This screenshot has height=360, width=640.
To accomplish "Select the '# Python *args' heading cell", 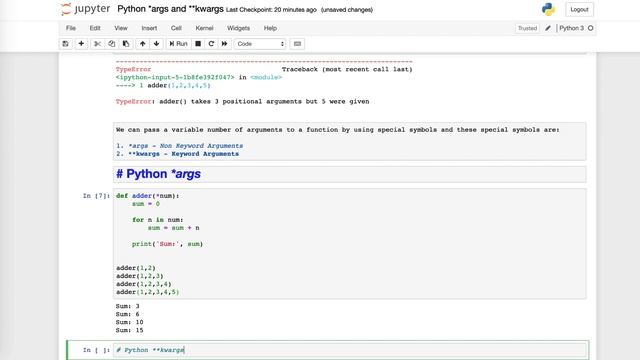I will pos(350,174).
